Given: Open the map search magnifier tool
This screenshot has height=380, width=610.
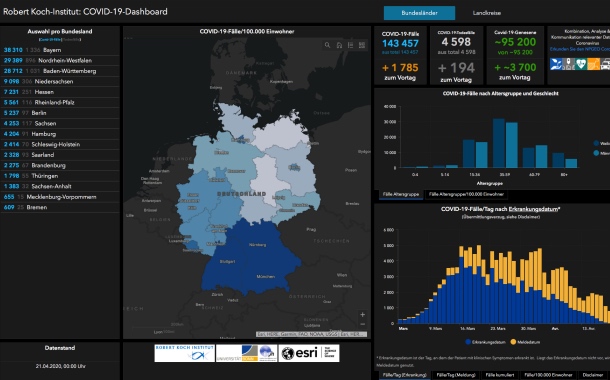Looking at the screenshot, I should 328,45.
